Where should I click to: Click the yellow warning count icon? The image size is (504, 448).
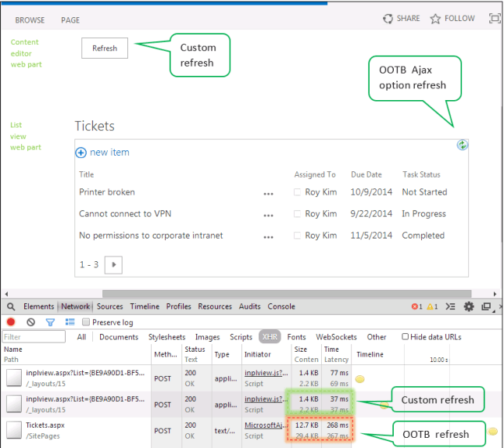(x=430, y=306)
